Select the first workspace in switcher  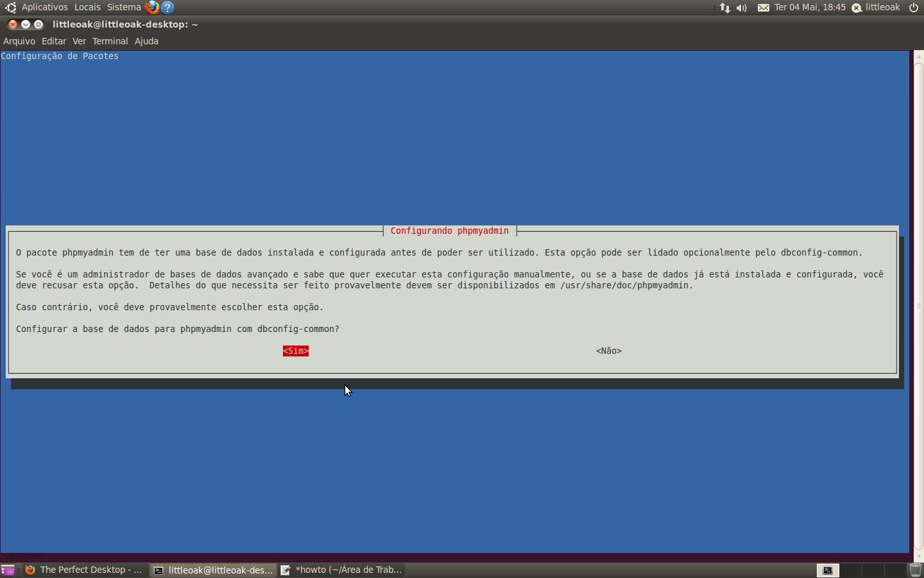(x=828, y=570)
